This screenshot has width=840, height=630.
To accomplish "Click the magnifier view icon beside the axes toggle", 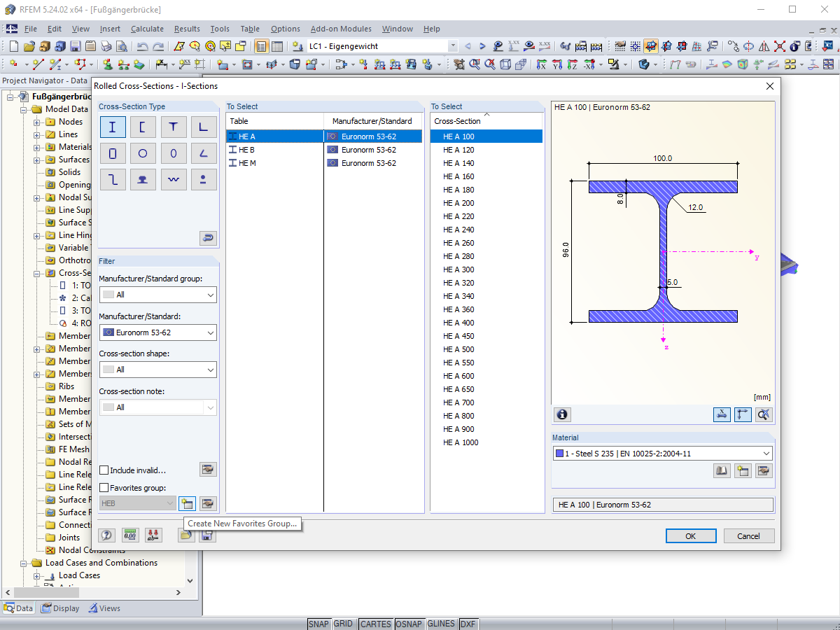I will pos(764,414).
